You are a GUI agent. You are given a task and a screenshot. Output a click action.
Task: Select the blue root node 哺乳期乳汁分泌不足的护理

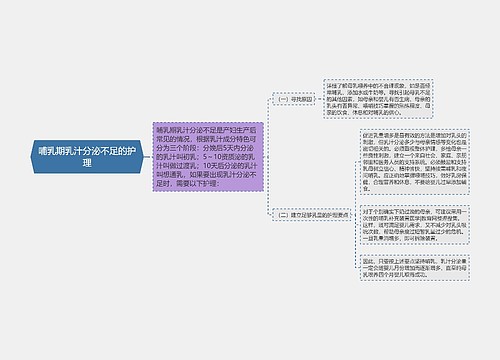[x=88, y=157]
